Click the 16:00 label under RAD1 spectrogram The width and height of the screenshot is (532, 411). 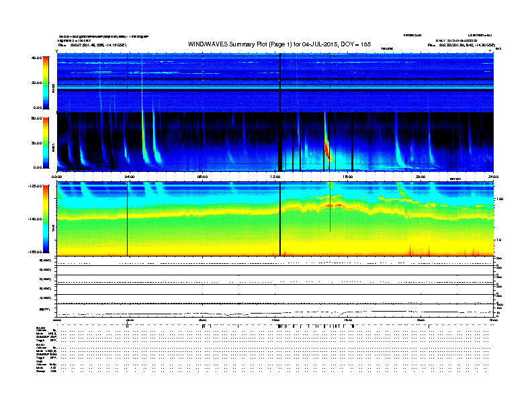pos(348,177)
